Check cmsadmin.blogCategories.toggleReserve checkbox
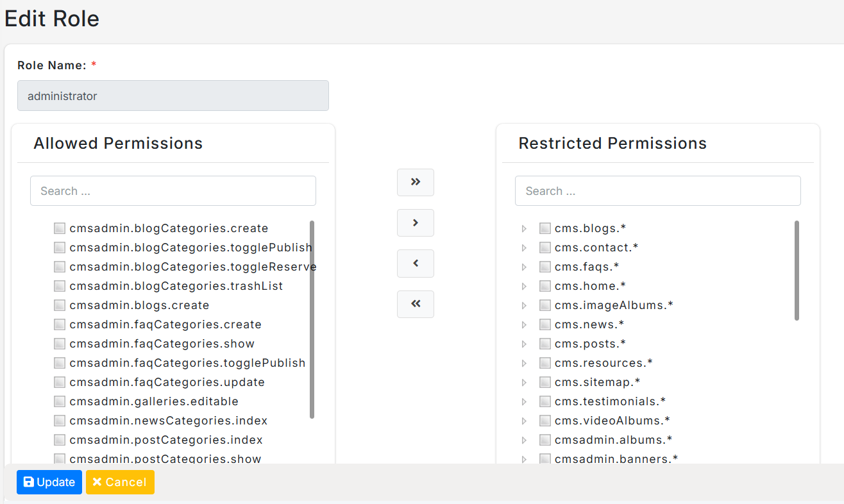Image resolution: width=844 pixels, height=504 pixels. (60, 267)
